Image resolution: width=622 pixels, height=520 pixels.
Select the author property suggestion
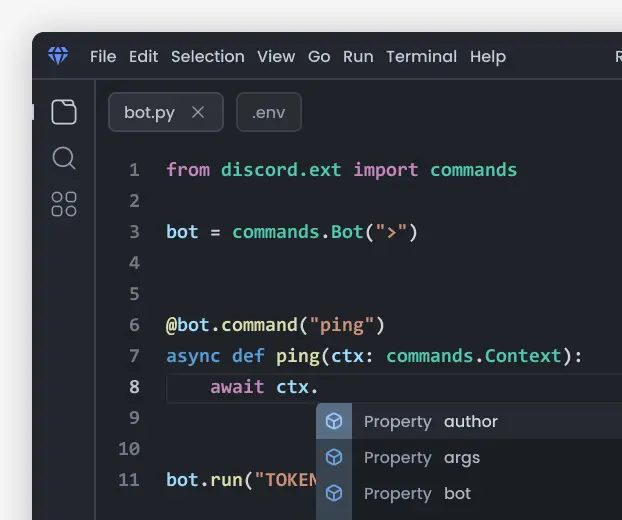pyautogui.click(x=469, y=421)
